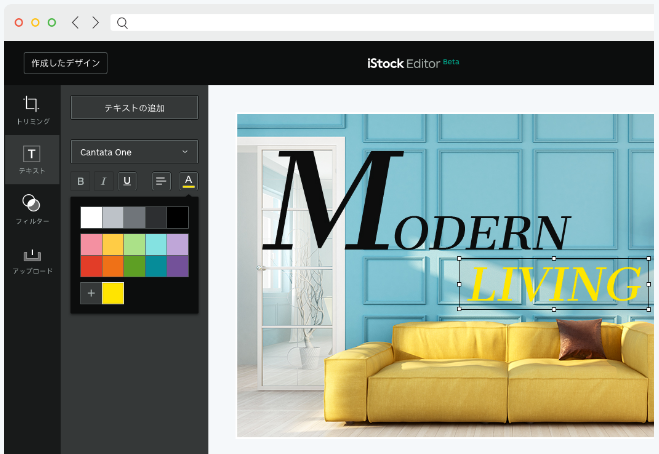Toggle bold text formatting

click(81, 181)
